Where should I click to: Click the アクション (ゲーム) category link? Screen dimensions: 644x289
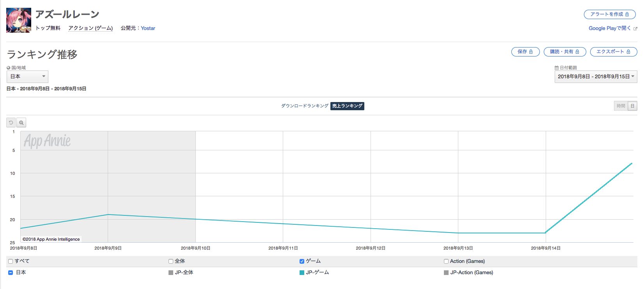90,28
